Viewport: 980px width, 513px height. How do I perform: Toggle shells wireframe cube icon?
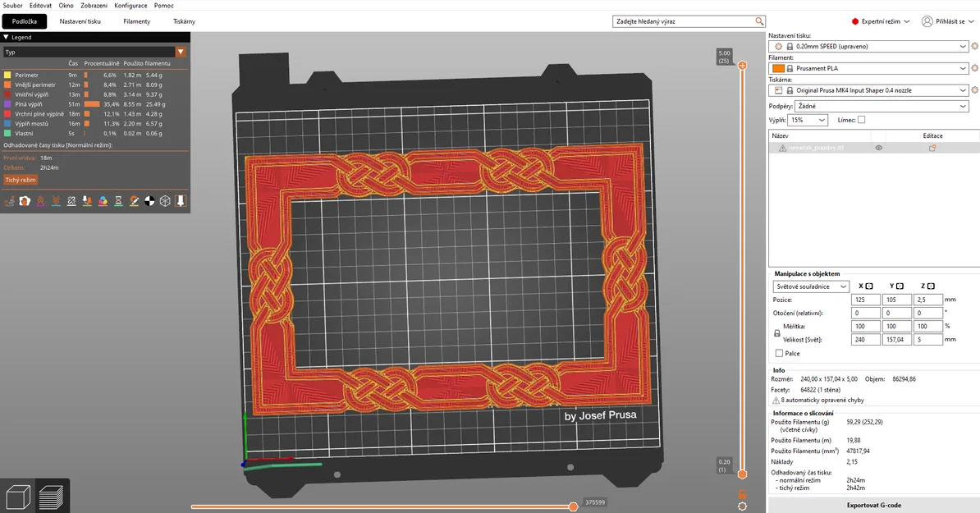click(x=165, y=201)
